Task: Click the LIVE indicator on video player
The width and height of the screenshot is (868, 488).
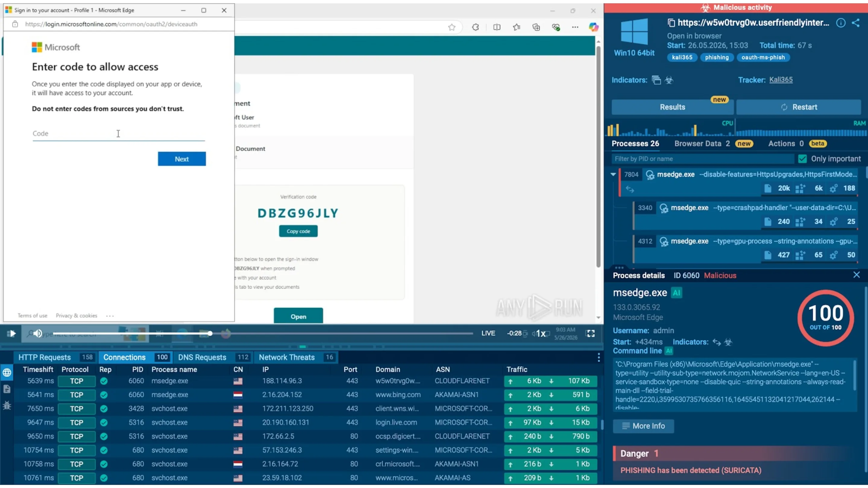Action: pos(488,333)
